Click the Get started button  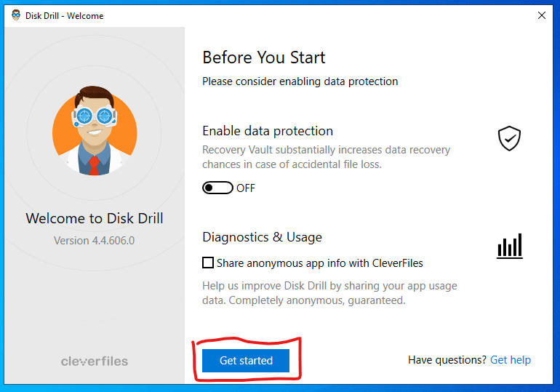coord(246,361)
